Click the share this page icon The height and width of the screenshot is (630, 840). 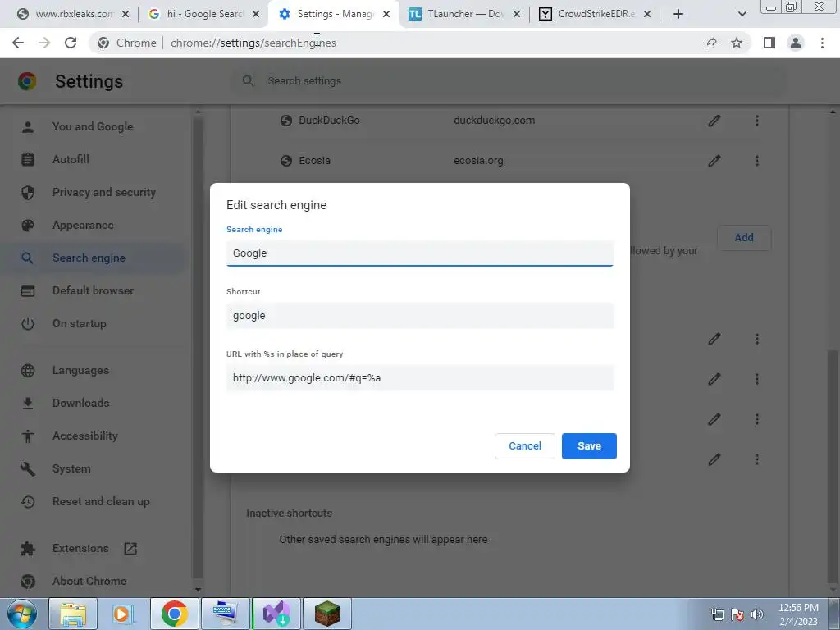(x=710, y=43)
